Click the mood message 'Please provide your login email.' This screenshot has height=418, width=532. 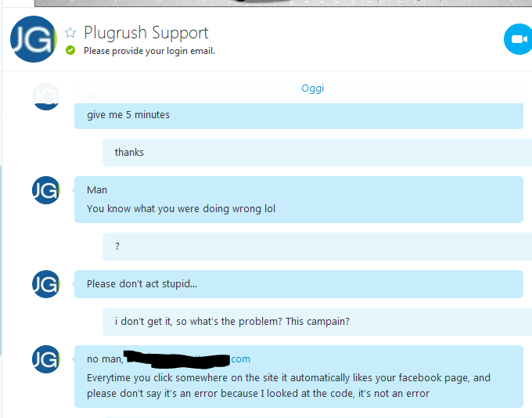coord(149,51)
